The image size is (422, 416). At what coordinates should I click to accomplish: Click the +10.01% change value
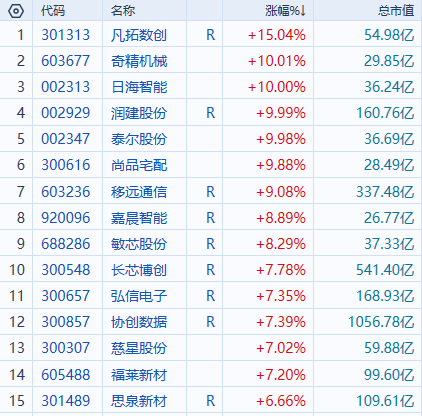(x=277, y=61)
